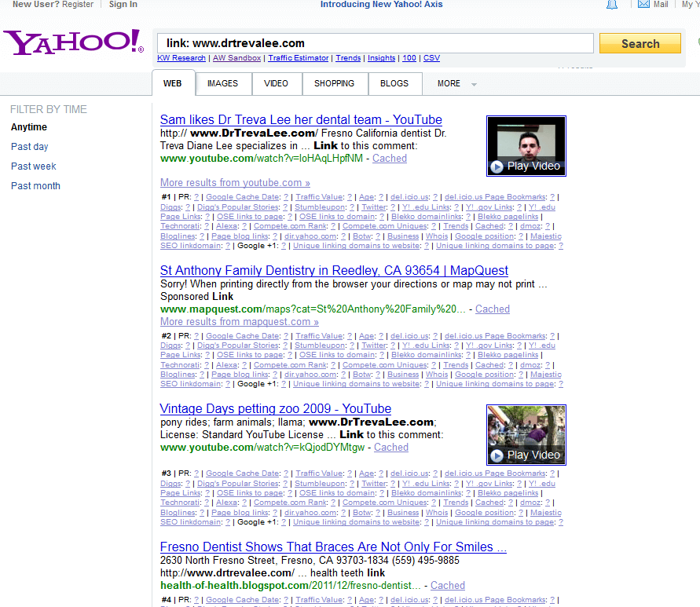Click the yellow Search button
This screenshot has height=607, width=700.
point(640,43)
